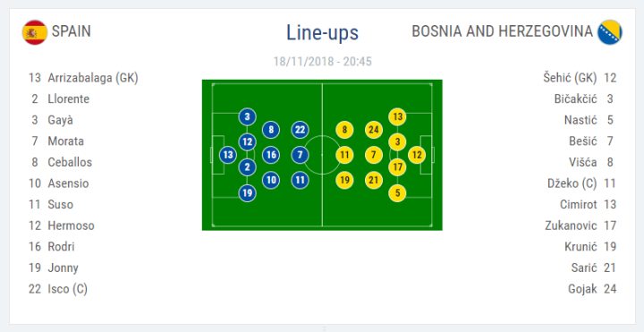The image size is (644, 332).
Task: Click yellow player marker number 21
Action: [x=374, y=180]
